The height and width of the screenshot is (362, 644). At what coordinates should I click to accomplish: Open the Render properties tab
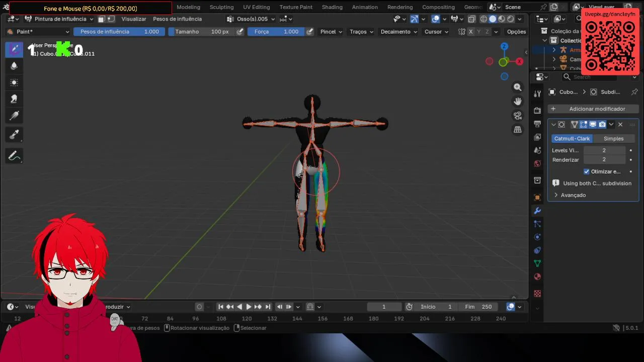coord(537,111)
